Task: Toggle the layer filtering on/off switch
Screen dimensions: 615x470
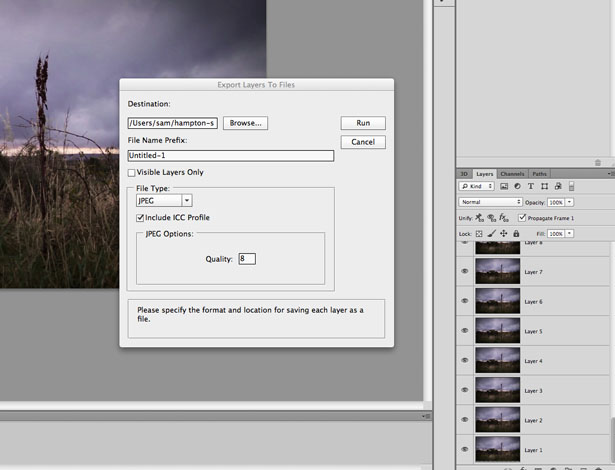Action: click(x=571, y=186)
